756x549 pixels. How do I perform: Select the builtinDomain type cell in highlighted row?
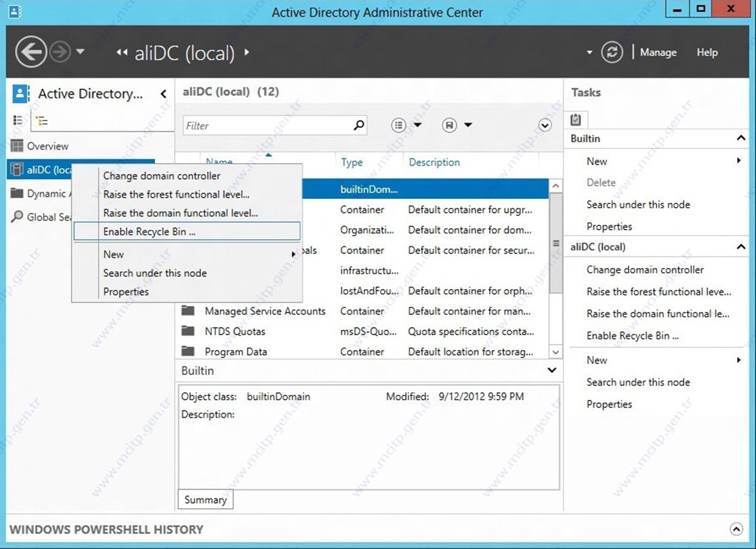369,190
